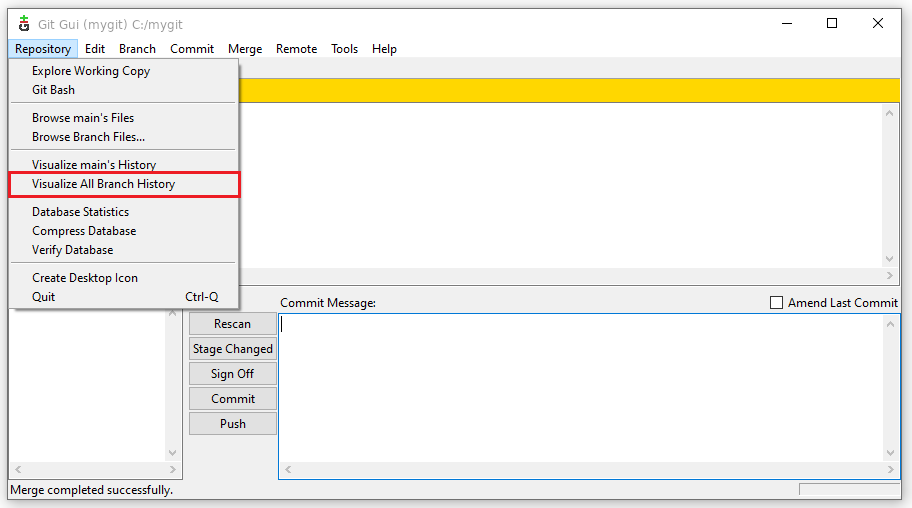Choose Create Desktop Icon
The image size is (912, 508).
coord(124,278)
